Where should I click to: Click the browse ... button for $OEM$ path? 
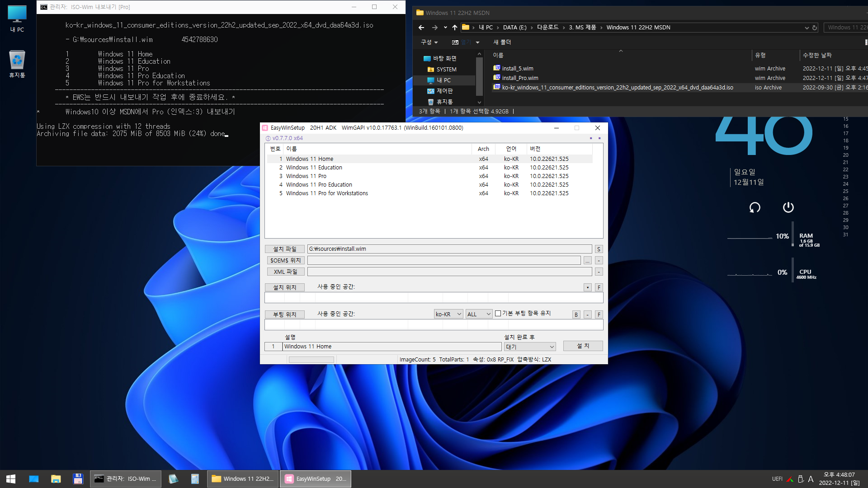tap(587, 261)
